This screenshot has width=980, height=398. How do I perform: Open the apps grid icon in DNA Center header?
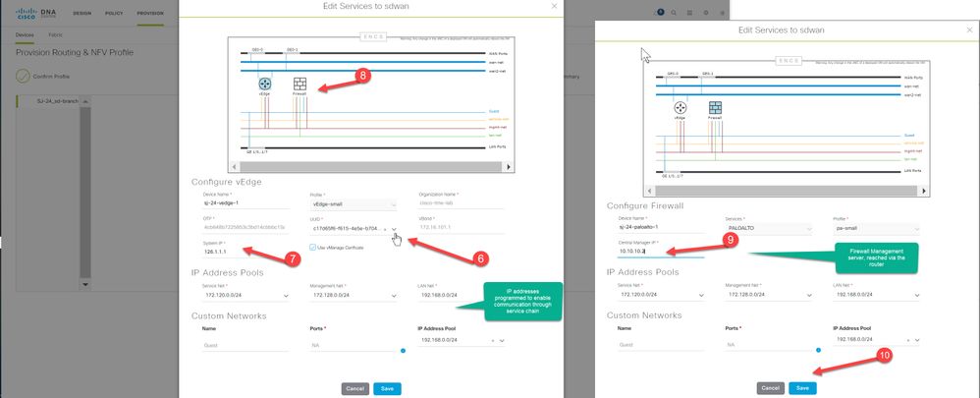point(690,13)
